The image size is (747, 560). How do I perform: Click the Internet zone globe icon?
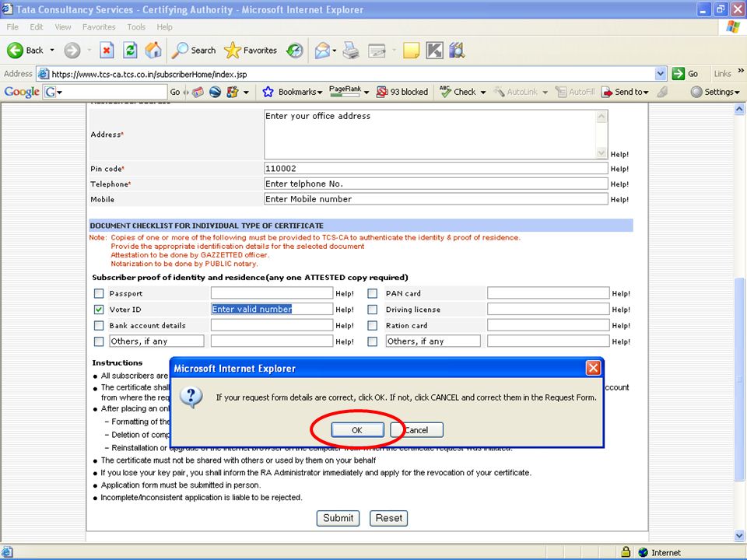pos(643,552)
